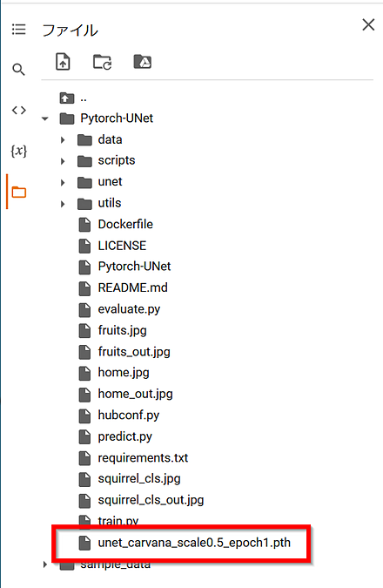
Task: Select the Files folder icon in sidebar
Action: [19, 192]
